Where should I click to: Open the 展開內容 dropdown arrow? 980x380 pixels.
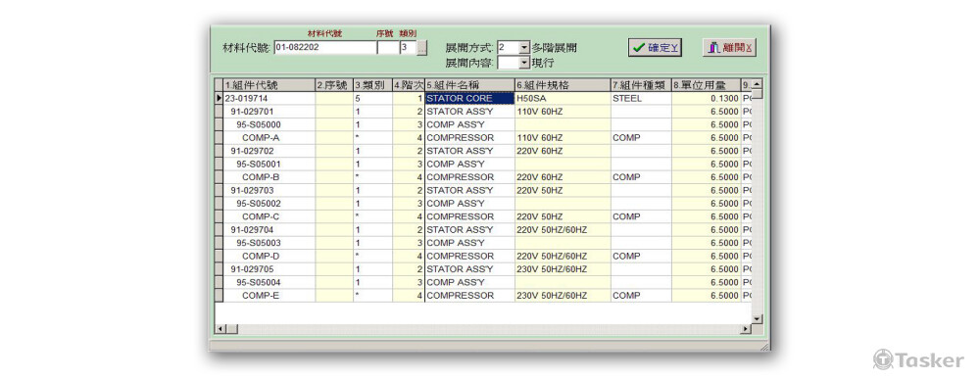524,63
